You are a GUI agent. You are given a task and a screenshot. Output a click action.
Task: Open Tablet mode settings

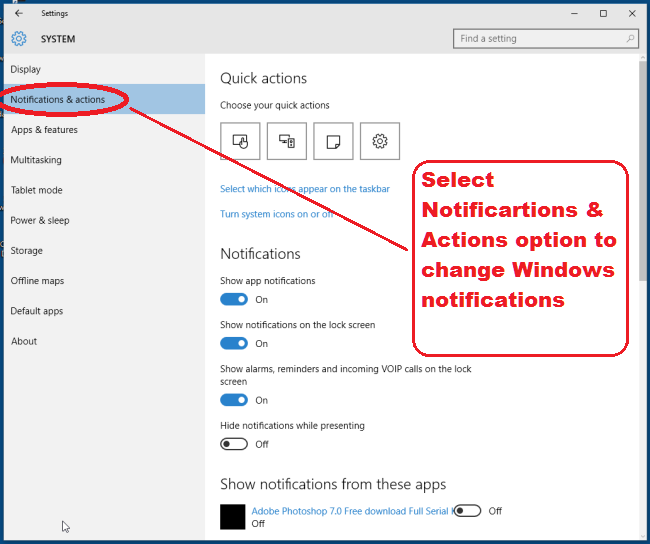tap(104, 190)
